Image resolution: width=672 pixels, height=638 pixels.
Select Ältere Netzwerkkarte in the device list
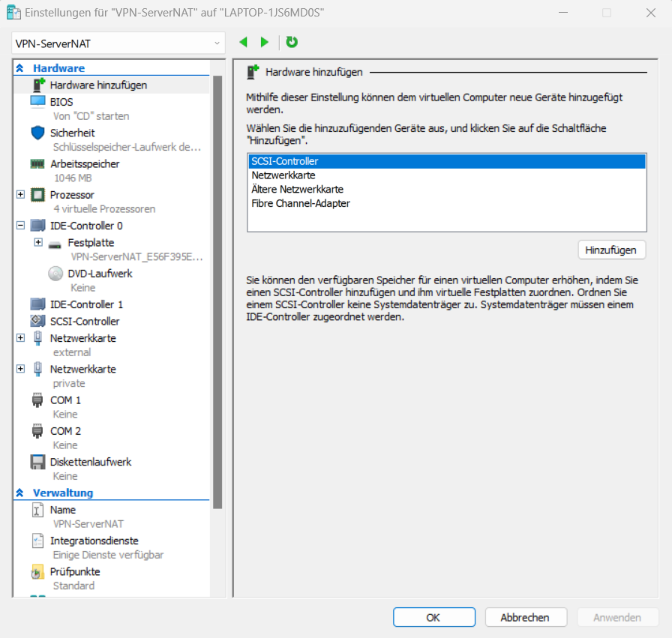tap(446, 190)
